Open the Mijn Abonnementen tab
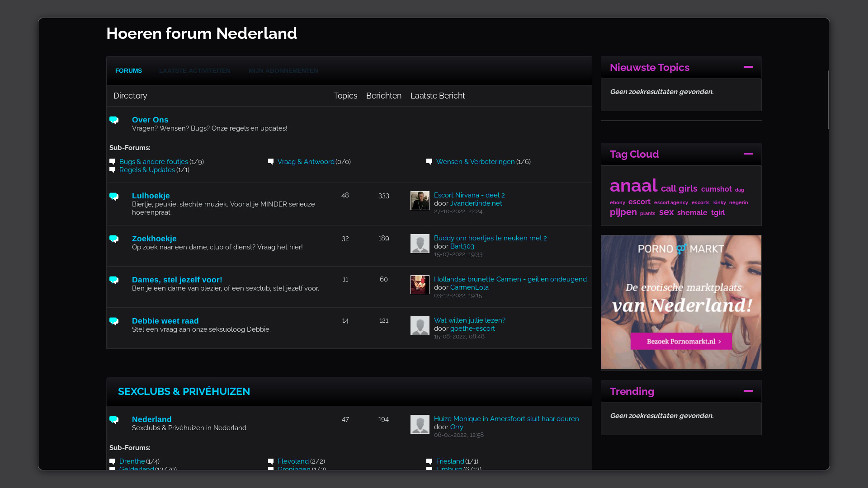868x488 pixels. (283, 71)
